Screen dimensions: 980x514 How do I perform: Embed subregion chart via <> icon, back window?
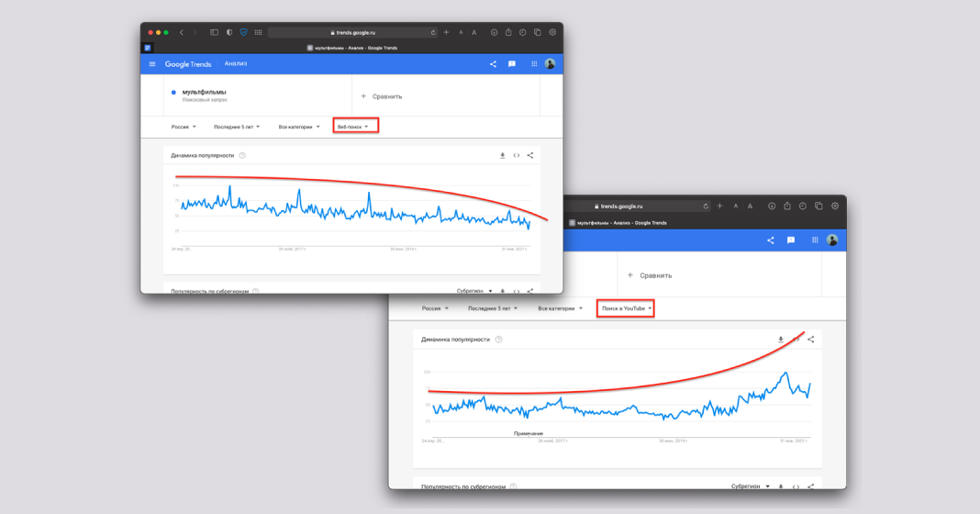(x=796, y=486)
